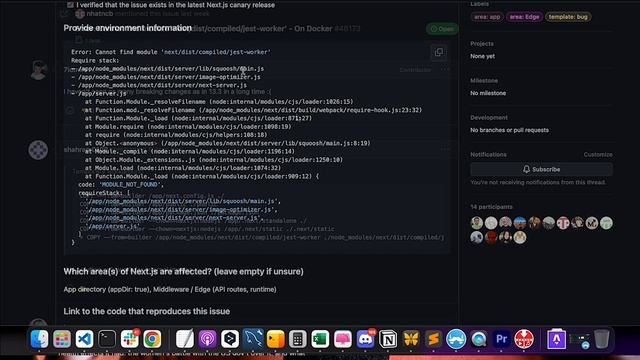Launch Notion from the Dock
This screenshot has height=360, width=640.
click(x=388, y=339)
